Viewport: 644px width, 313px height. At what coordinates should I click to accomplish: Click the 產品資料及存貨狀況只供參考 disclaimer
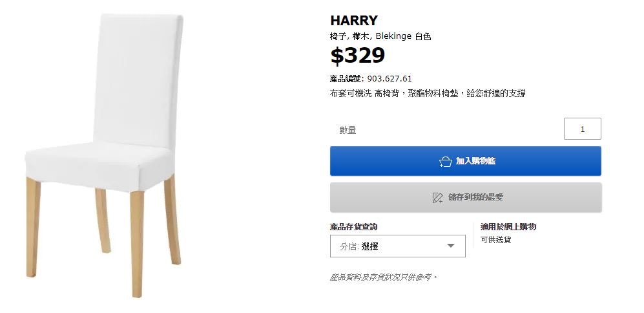pos(383,277)
